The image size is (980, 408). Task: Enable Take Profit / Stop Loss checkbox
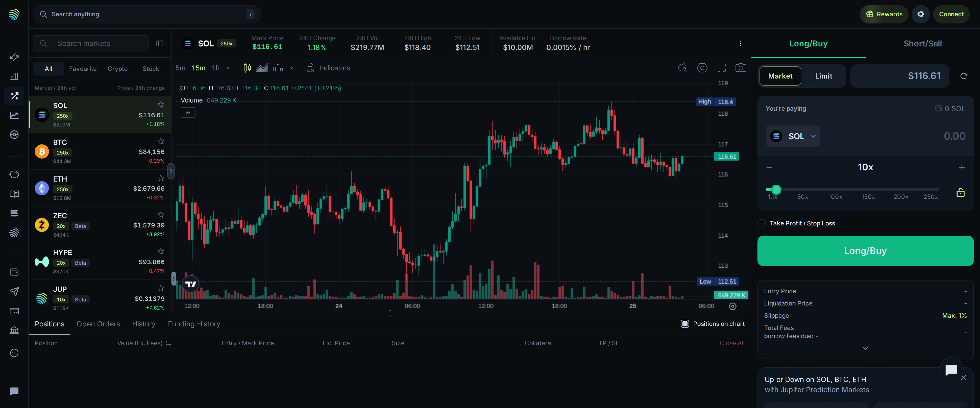(761, 224)
